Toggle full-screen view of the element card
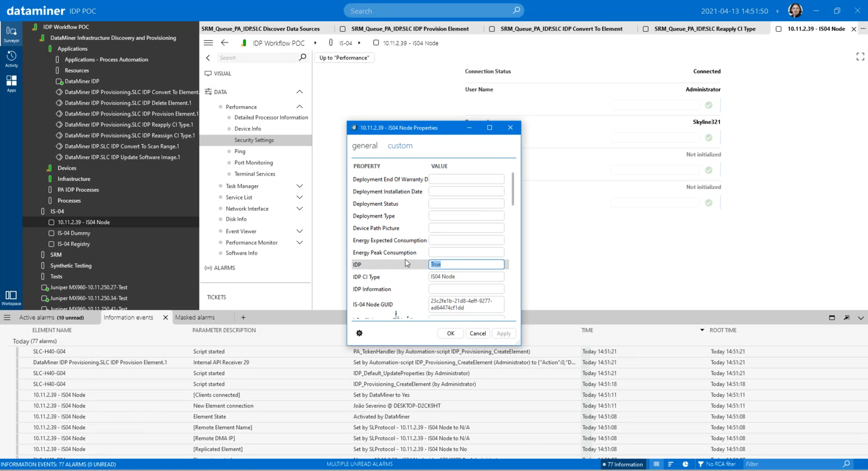The height and width of the screenshot is (471, 868). (860, 57)
